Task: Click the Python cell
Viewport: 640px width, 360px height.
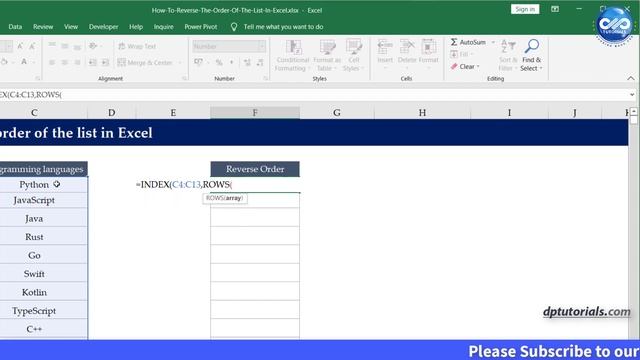Action: (x=43, y=184)
